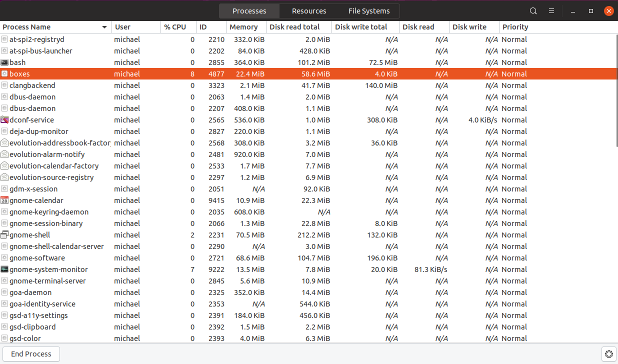The image size is (618, 364).
Task: Click the search magnifier icon in header
Action: [533, 11]
